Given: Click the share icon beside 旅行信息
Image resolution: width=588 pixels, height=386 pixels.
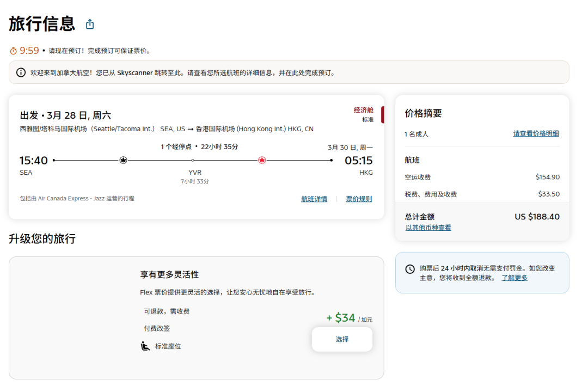Looking at the screenshot, I should 90,24.
